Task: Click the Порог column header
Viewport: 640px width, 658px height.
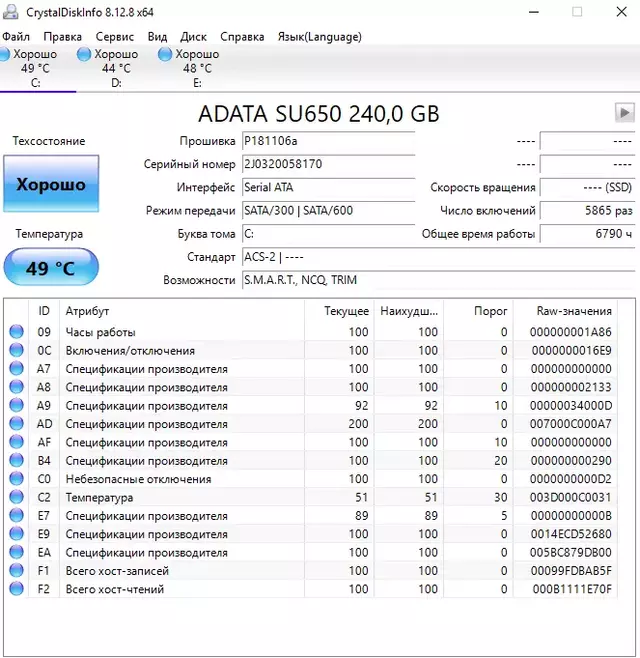Action: [x=478, y=311]
